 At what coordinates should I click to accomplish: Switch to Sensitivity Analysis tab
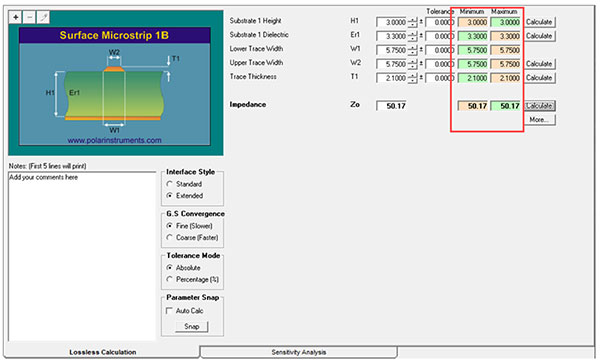click(299, 352)
